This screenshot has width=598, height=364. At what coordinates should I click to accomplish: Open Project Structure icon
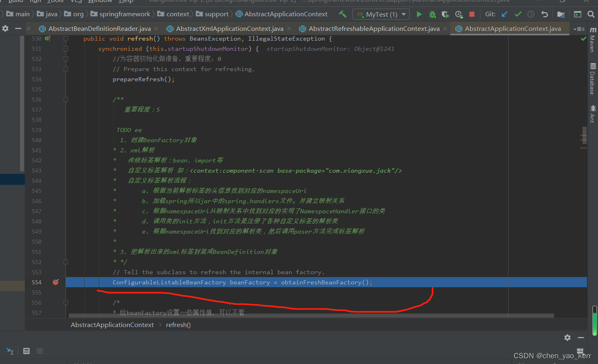tap(561, 14)
